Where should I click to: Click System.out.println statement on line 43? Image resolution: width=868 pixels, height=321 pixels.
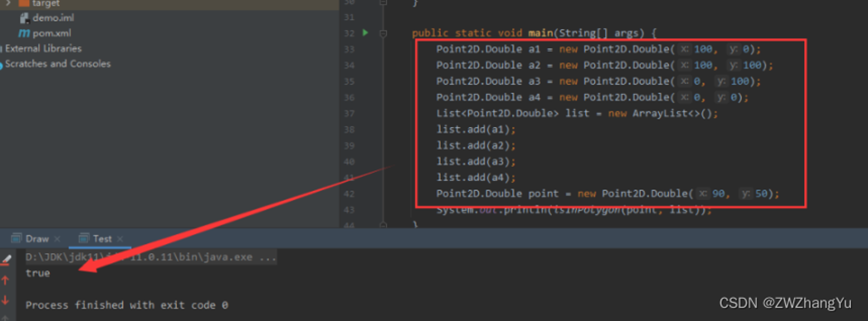pos(574,210)
